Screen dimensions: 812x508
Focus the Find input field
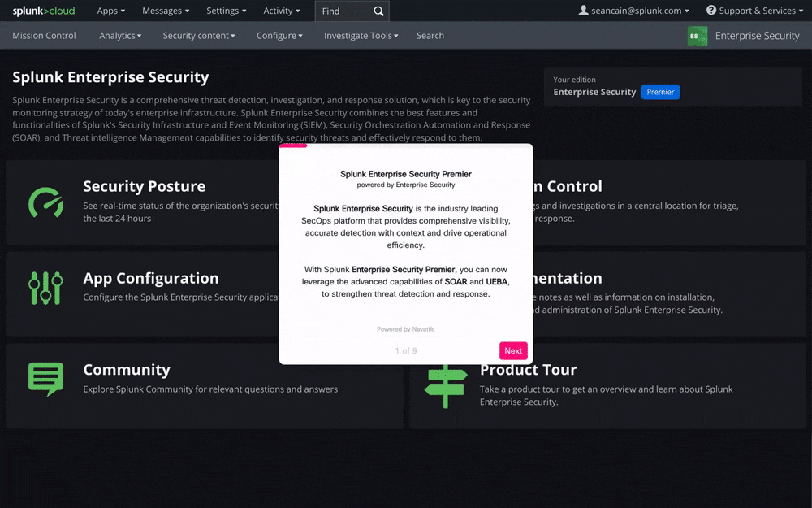click(343, 11)
